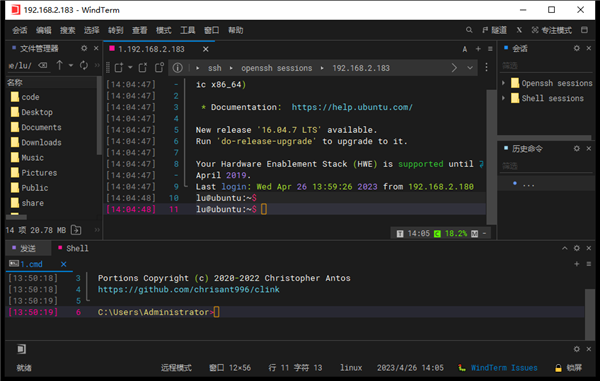Add new session tab with plus icon
The width and height of the screenshot is (600, 381).
click(x=478, y=49)
